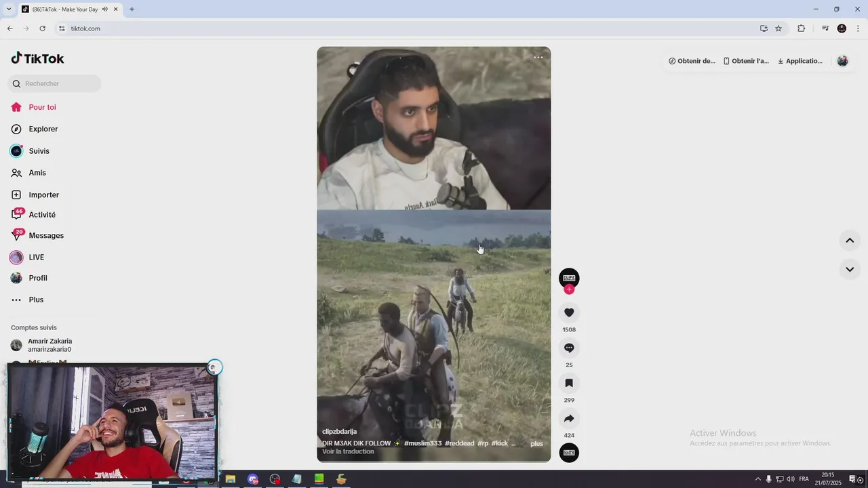The height and width of the screenshot is (488, 868).
Task: Open media controls icon in toolbar
Action: click(x=825, y=28)
